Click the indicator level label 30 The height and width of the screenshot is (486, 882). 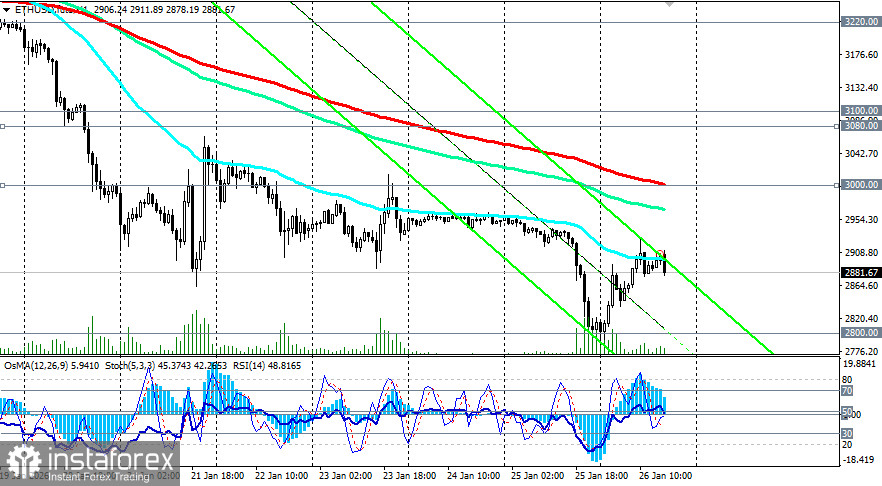tap(847, 433)
